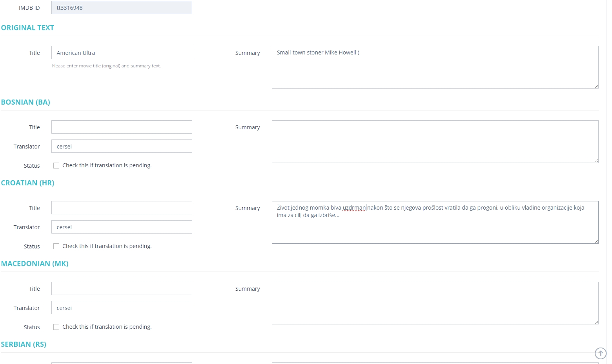The image size is (612, 364).
Task: Check Croatian translation pending checkbox
Action: click(x=56, y=246)
